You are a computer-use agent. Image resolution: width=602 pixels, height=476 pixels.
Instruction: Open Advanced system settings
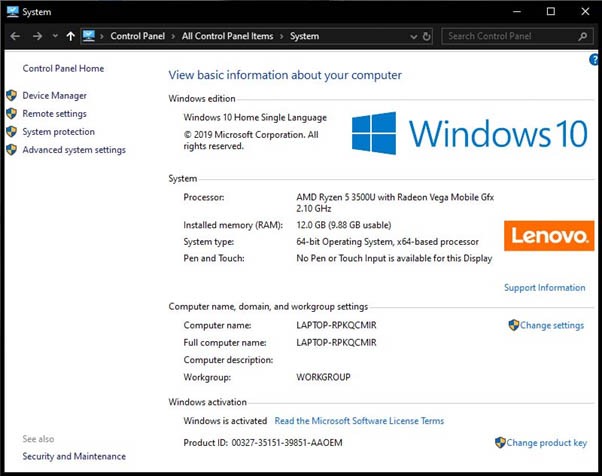click(x=74, y=150)
